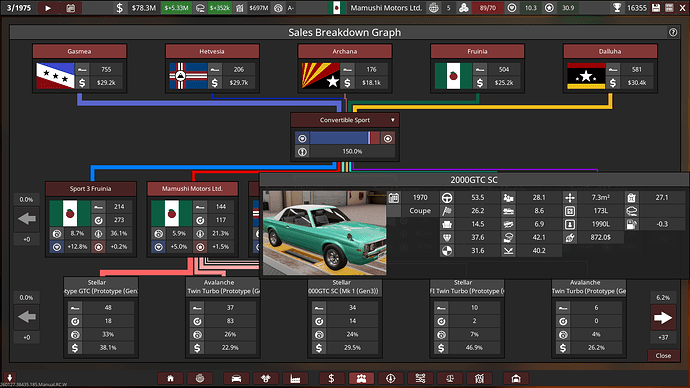Select the Mamushi Motors Ltd. company card header

192,188
